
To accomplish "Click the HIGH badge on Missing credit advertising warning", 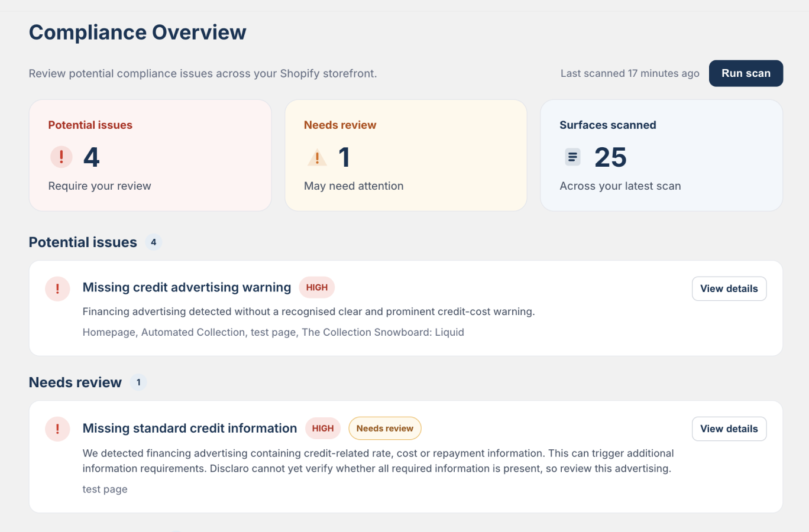I will coord(317,287).
